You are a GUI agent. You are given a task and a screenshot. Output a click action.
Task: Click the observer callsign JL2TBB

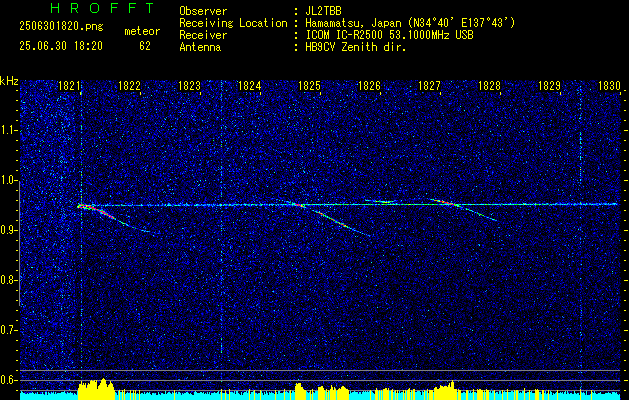[323, 11]
